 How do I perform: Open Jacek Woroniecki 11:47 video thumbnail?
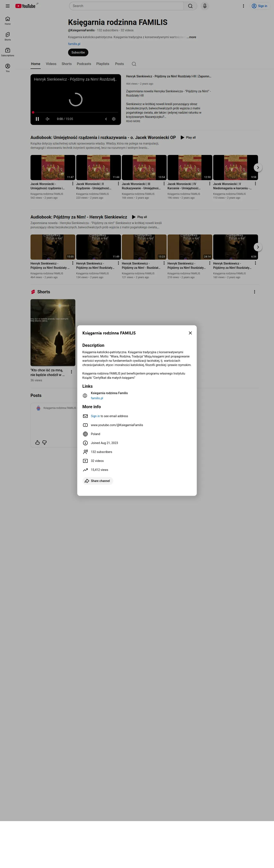click(x=53, y=168)
